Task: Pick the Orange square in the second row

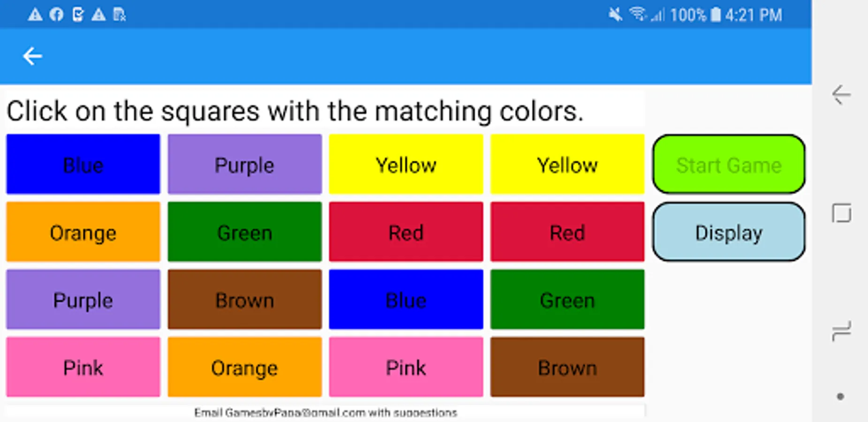Action: tap(83, 232)
